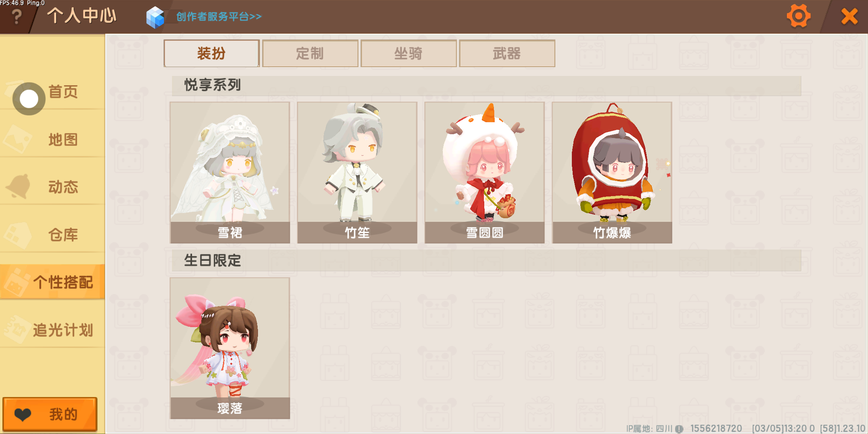Switch to the 坐骑 tab

click(408, 53)
